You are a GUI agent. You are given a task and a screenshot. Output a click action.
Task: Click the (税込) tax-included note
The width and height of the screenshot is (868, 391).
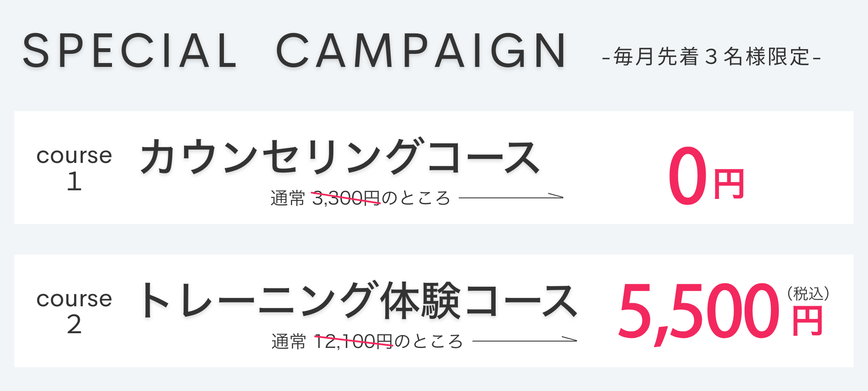click(x=809, y=294)
